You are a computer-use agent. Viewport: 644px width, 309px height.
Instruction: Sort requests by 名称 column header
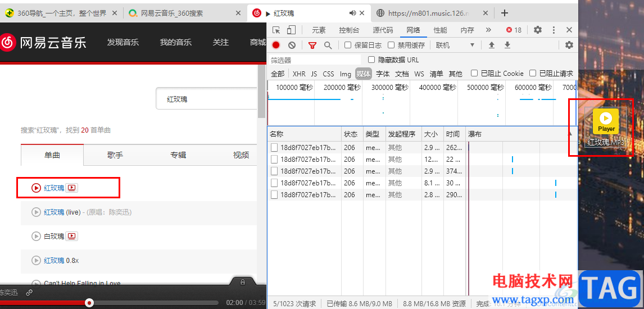tap(305, 134)
